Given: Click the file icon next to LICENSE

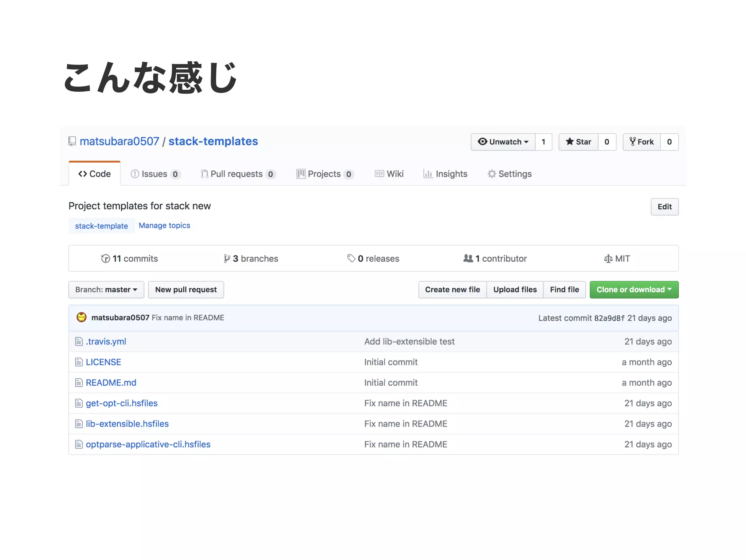Looking at the screenshot, I should [79, 362].
